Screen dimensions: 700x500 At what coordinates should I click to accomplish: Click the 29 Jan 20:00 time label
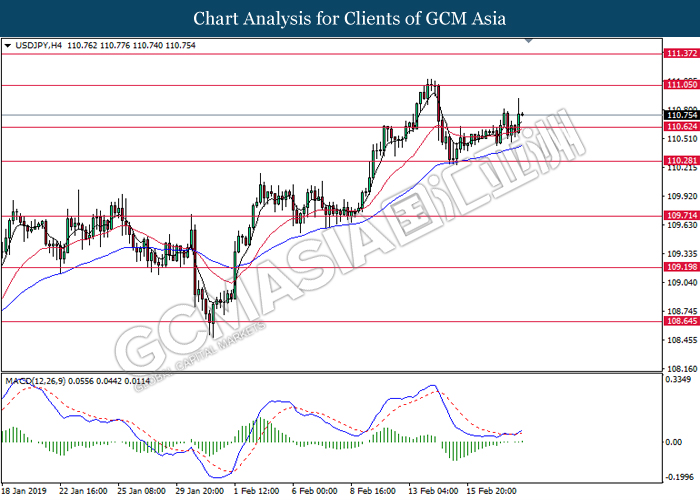coord(200,491)
